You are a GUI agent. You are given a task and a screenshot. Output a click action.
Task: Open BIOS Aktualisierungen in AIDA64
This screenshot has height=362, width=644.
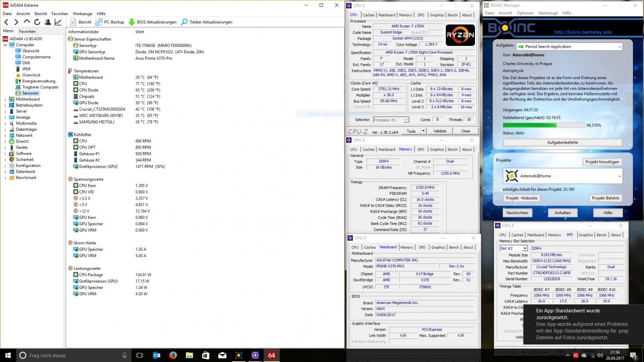click(153, 22)
